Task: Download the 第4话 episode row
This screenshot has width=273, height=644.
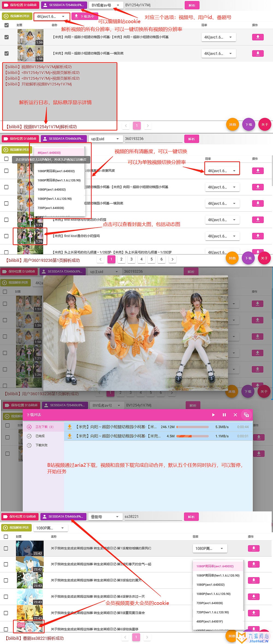Action: (254, 597)
